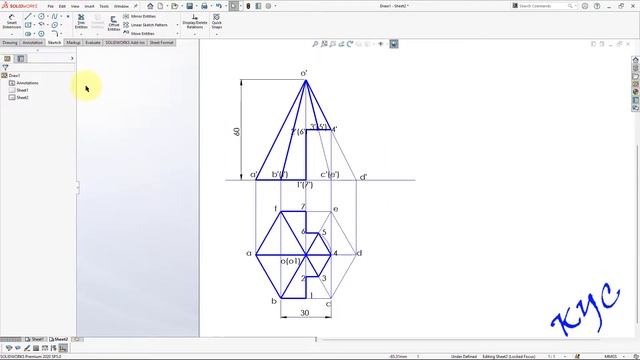
Task: Choose the Circle sketch tool
Action: click(x=41, y=16)
